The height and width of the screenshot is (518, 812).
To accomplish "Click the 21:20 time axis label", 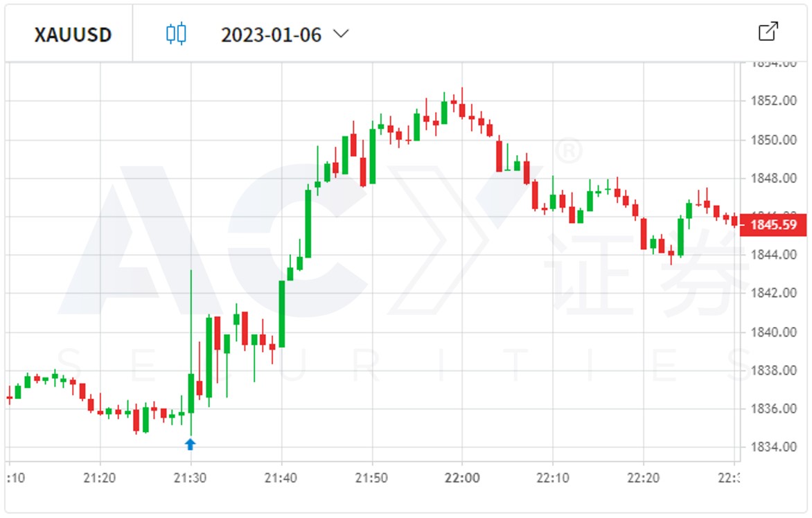I will pyautogui.click(x=100, y=479).
